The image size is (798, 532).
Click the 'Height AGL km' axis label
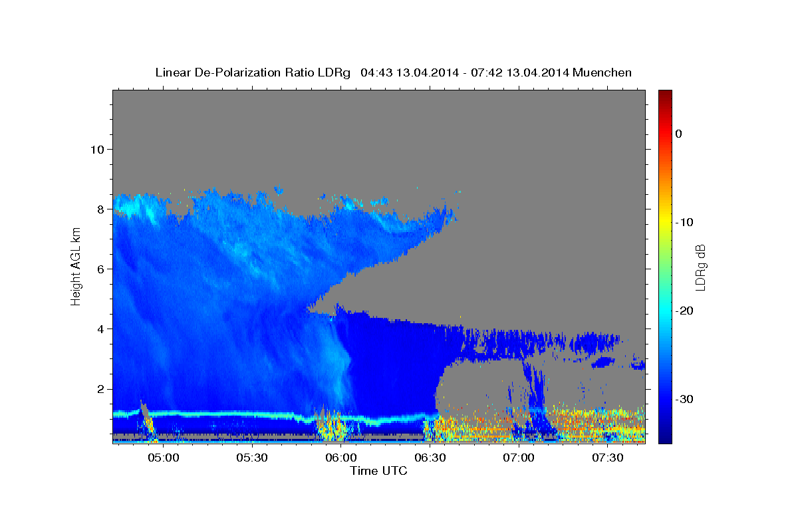tap(76, 266)
